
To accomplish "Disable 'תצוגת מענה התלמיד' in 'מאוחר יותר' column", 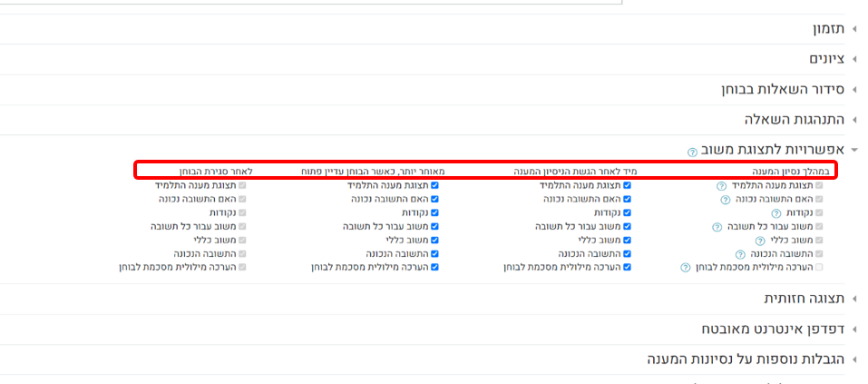I will (435, 185).
